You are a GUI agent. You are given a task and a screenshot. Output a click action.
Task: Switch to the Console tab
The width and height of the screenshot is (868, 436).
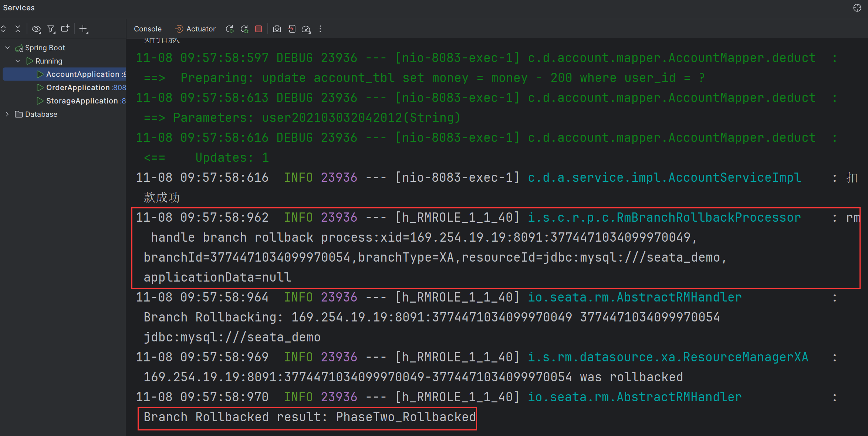coord(148,29)
